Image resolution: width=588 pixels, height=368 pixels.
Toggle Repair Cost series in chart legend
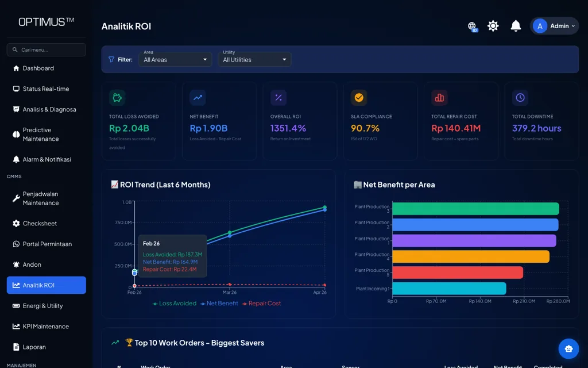point(262,304)
